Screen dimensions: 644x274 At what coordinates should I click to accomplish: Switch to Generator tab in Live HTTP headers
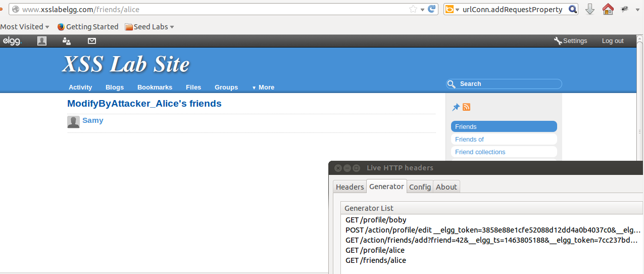point(386,186)
